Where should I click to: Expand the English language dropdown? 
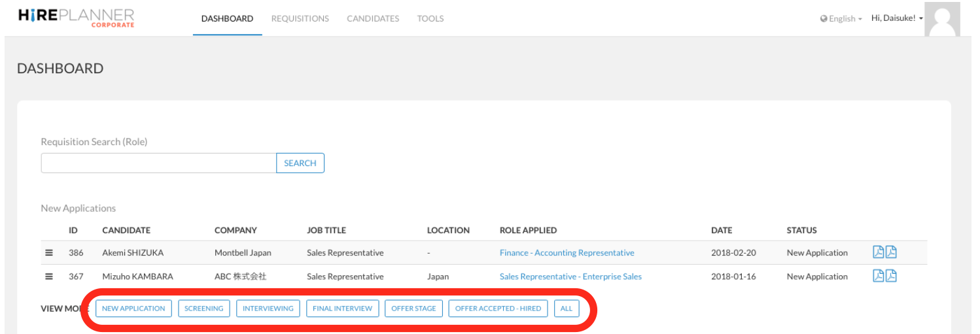coord(841,19)
